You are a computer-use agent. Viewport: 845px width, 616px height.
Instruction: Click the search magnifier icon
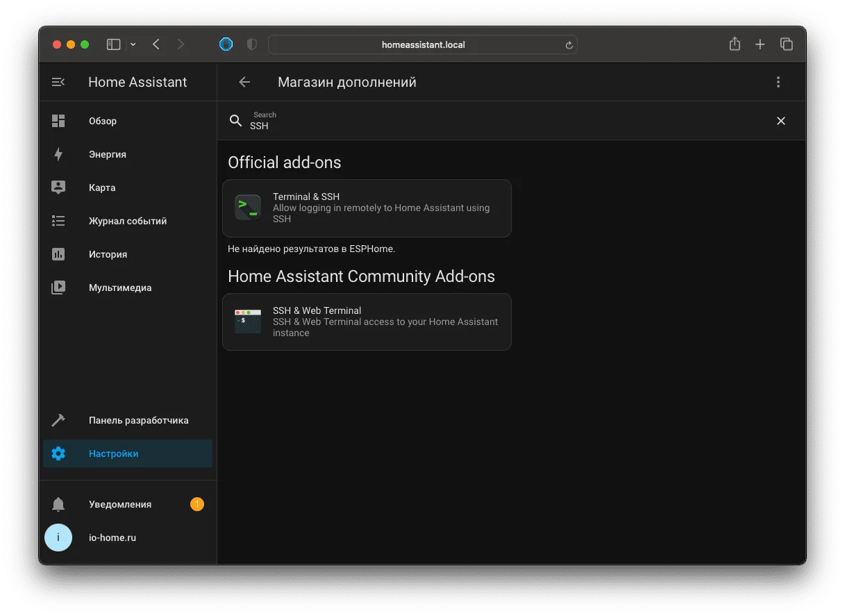[x=236, y=121]
